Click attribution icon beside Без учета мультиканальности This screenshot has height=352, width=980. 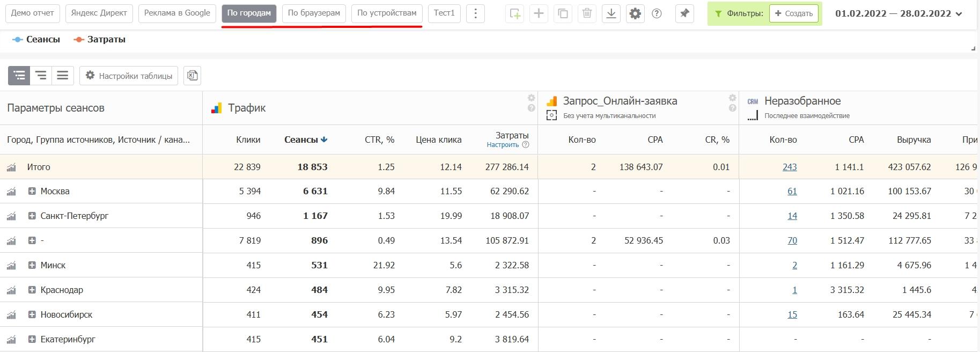551,115
